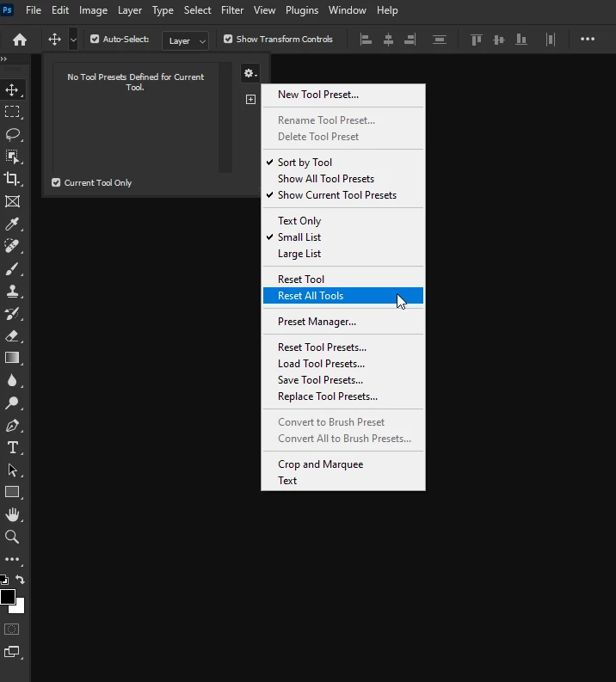Open the Window menu
Viewport: 616px width, 682px height.
pos(348,10)
